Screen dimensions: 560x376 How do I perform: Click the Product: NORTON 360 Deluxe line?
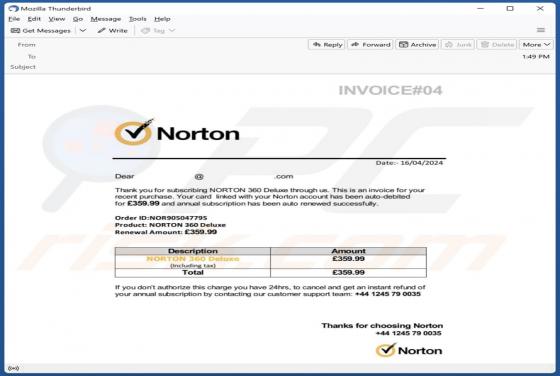pyautogui.click(x=170, y=225)
